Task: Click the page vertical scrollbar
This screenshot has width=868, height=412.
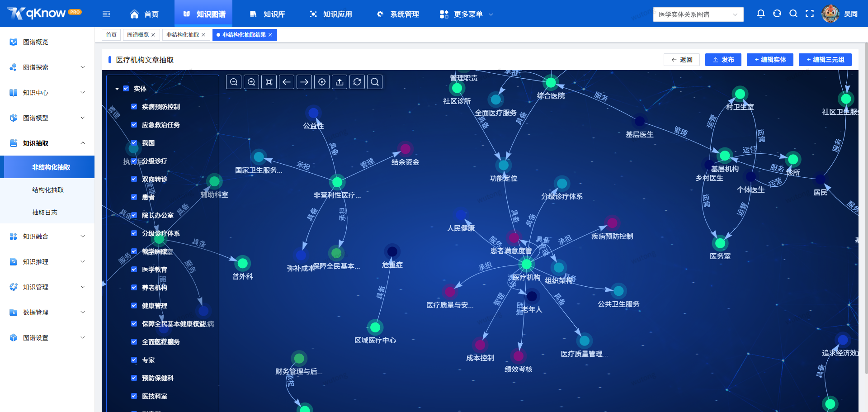Action: point(866,208)
